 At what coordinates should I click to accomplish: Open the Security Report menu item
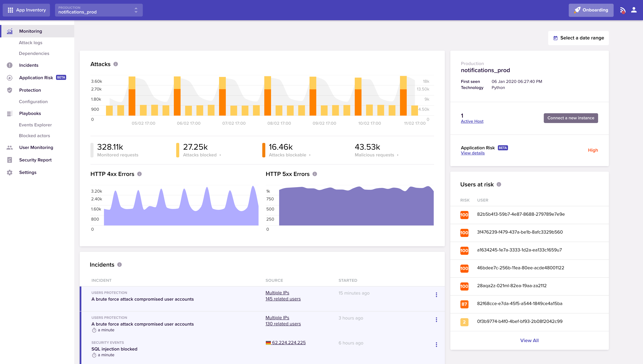(x=35, y=160)
